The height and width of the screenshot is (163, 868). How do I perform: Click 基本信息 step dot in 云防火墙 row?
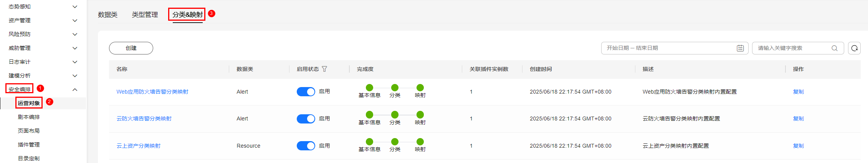[369, 114]
